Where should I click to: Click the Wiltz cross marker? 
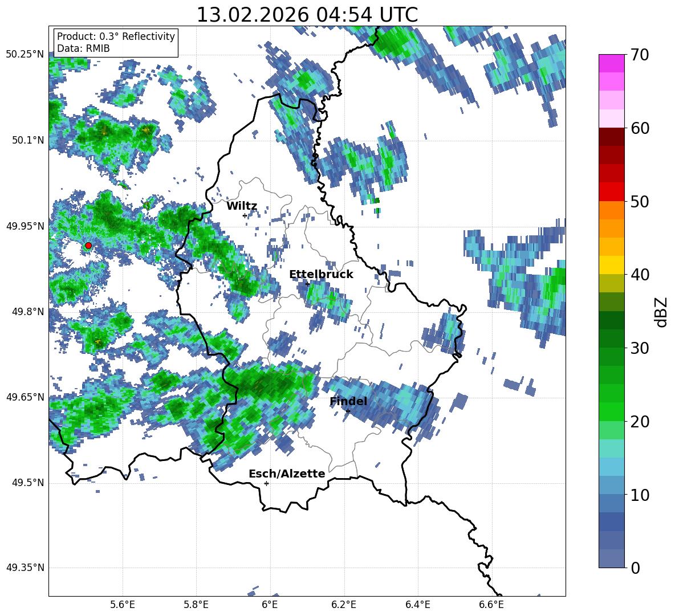click(245, 215)
